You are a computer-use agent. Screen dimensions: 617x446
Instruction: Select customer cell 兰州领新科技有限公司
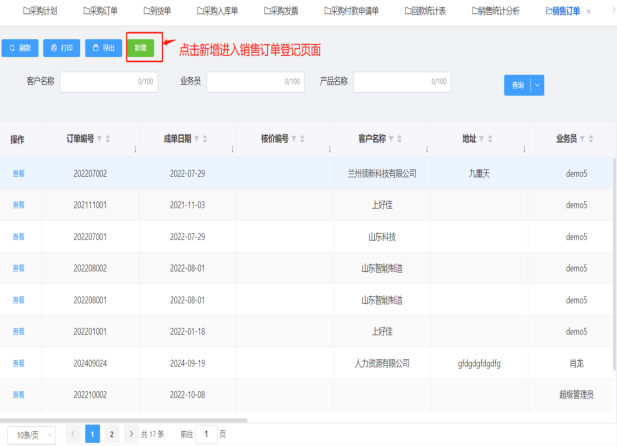pyautogui.click(x=382, y=174)
